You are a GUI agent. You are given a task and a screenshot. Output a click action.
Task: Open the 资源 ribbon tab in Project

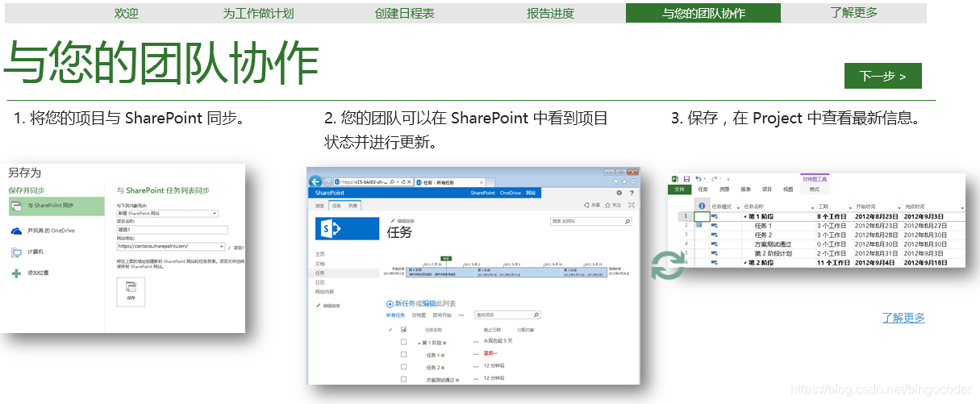(724, 190)
